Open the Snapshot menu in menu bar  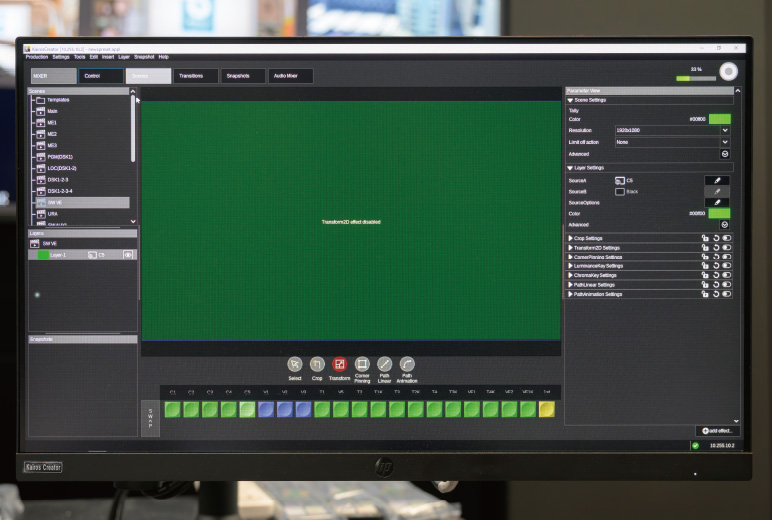click(x=144, y=57)
